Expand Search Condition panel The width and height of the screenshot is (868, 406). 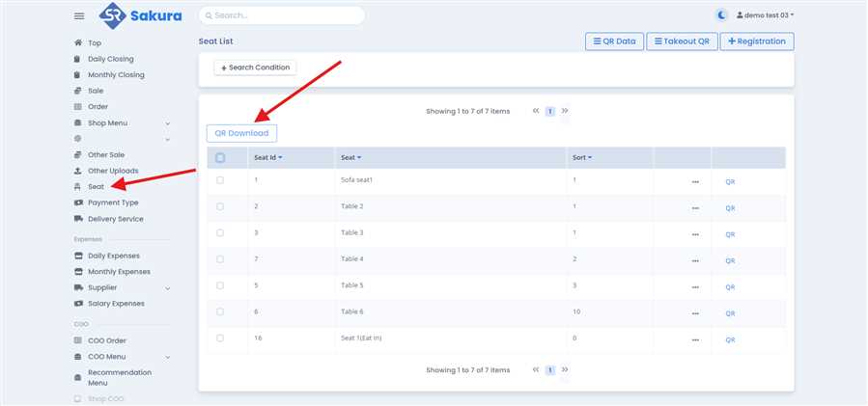tap(255, 68)
